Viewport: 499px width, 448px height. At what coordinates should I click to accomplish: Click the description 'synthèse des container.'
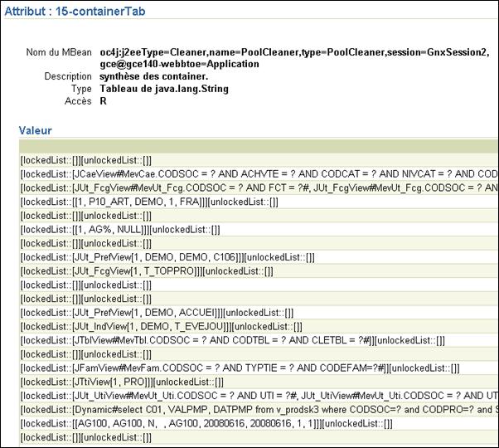(x=153, y=76)
